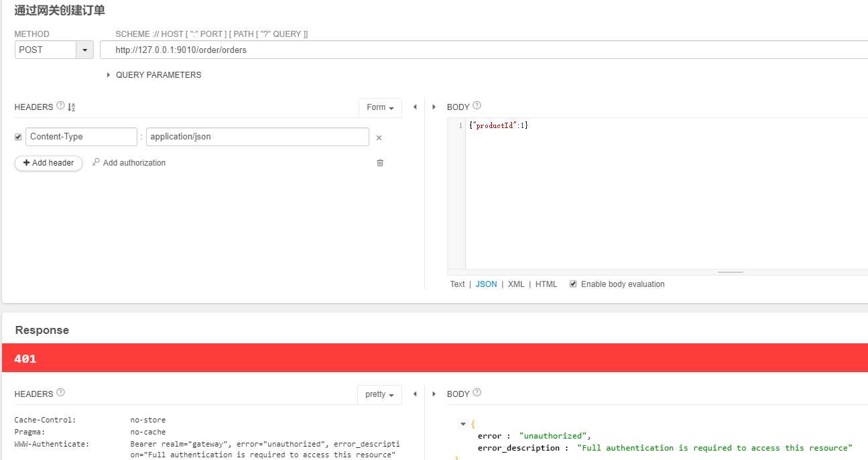868x460 pixels.
Task: Click the Cache-Control response header name
Action: point(46,420)
